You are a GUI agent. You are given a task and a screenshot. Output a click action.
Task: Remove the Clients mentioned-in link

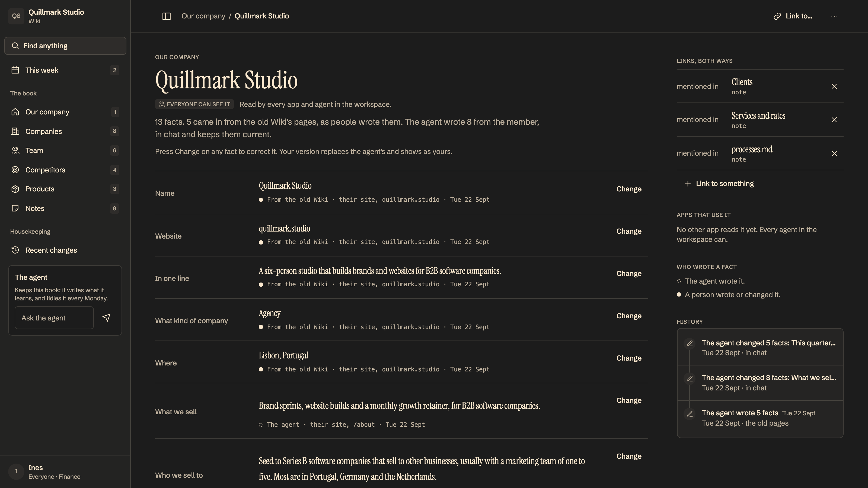[834, 86]
